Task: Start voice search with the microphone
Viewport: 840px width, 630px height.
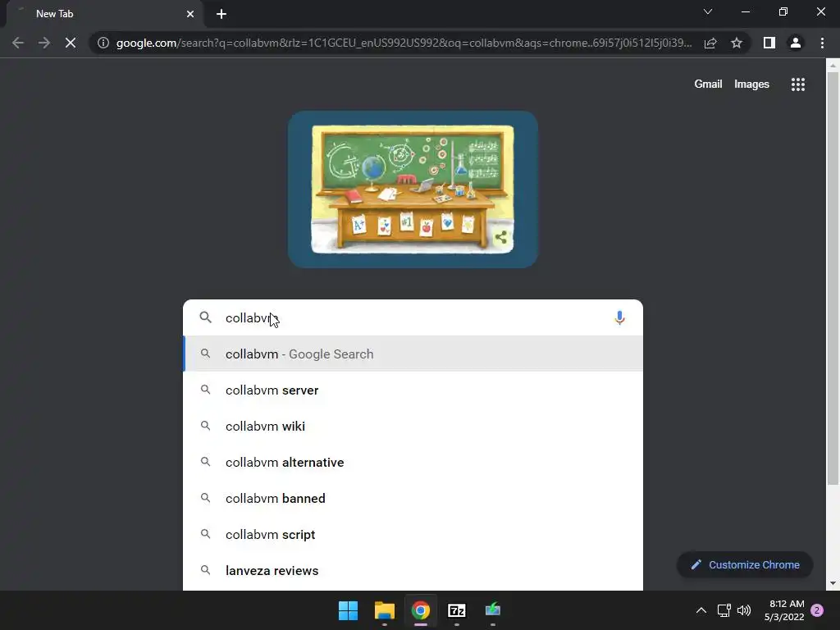Action: (619, 317)
